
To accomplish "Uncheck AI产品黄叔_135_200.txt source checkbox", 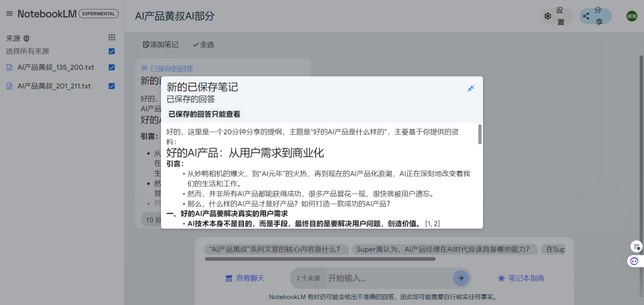I will pos(112,67).
